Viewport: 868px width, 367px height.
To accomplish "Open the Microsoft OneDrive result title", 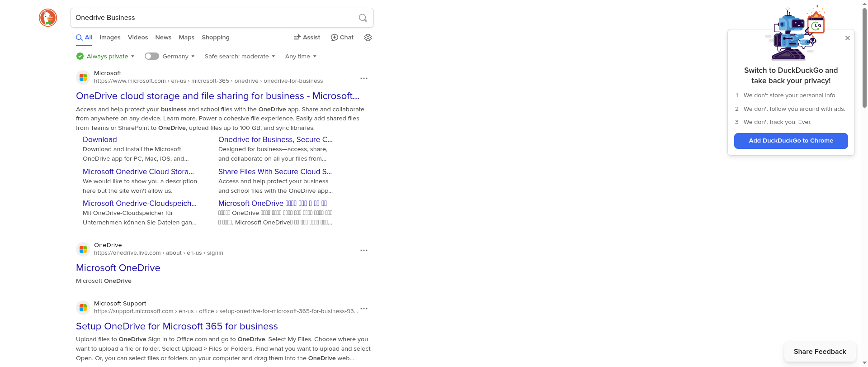I will click(x=118, y=268).
